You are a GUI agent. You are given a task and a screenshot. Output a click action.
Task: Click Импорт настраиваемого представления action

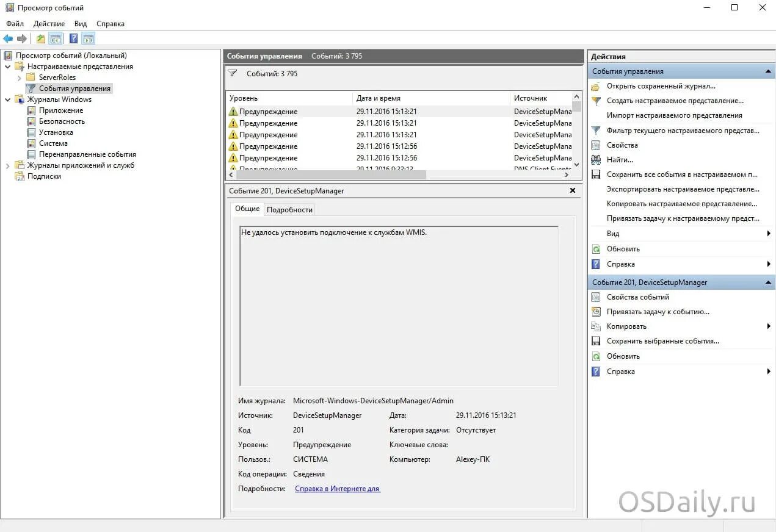(x=675, y=115)
